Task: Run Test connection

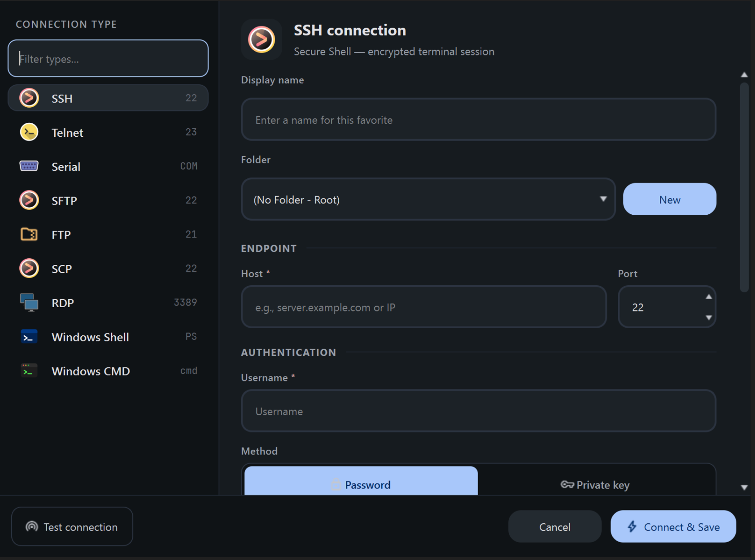Action: pyautogui.click(x=72, y=526)
